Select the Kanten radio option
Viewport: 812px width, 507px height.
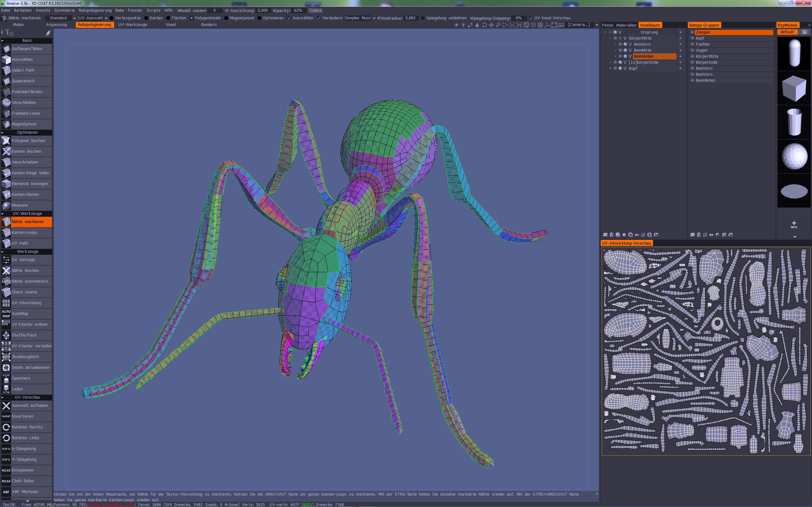pos(146,18)
